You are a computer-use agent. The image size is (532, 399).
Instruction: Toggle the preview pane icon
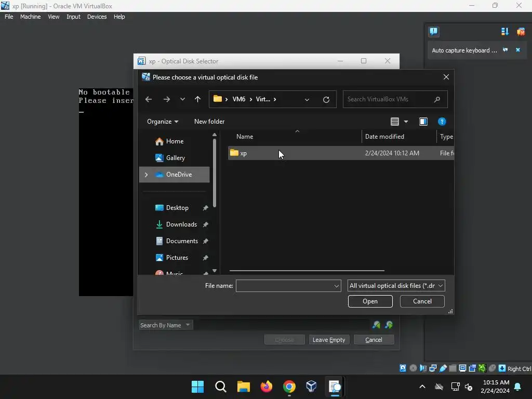pos(423,122)
